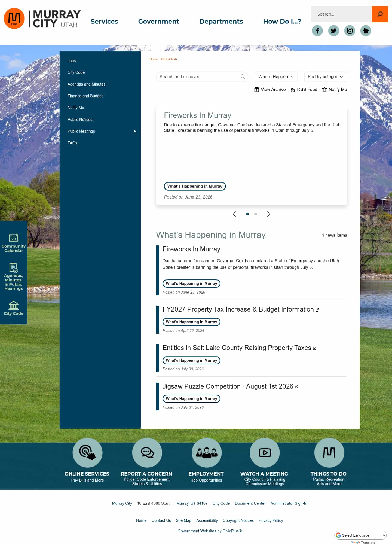Open the Government main menu
The image size is (392, 545).
click(158, 21)
